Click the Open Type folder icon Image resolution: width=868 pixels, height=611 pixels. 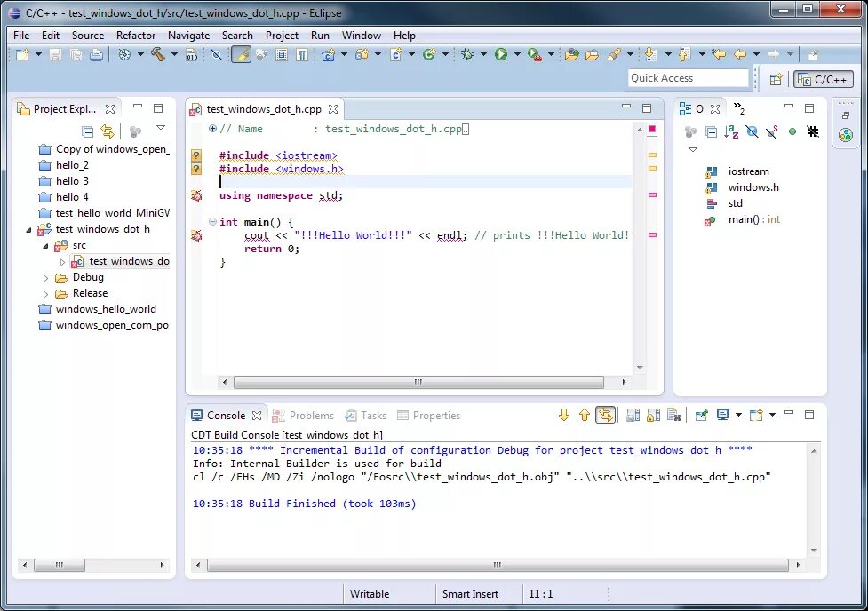point(572,54)
